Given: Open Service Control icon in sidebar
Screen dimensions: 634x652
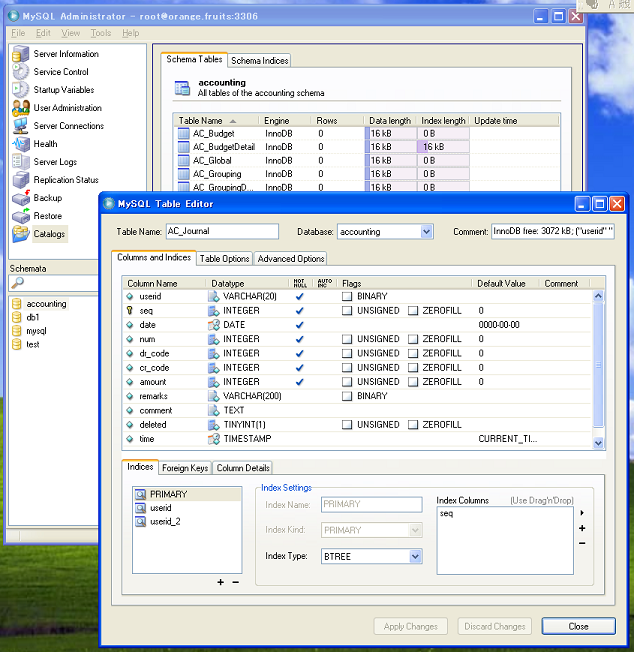Looking at the screenshot, I should click(x=20, y=72).
